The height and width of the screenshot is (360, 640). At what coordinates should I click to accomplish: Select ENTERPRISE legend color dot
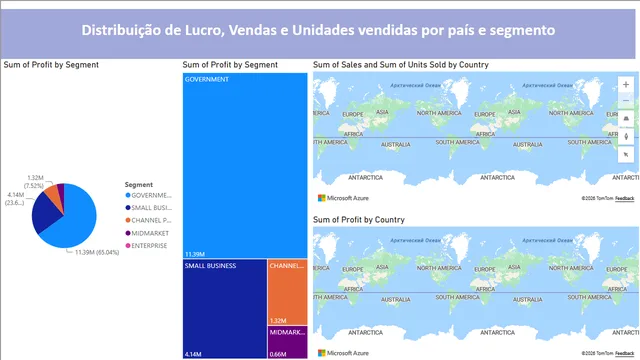click(128, 246)
